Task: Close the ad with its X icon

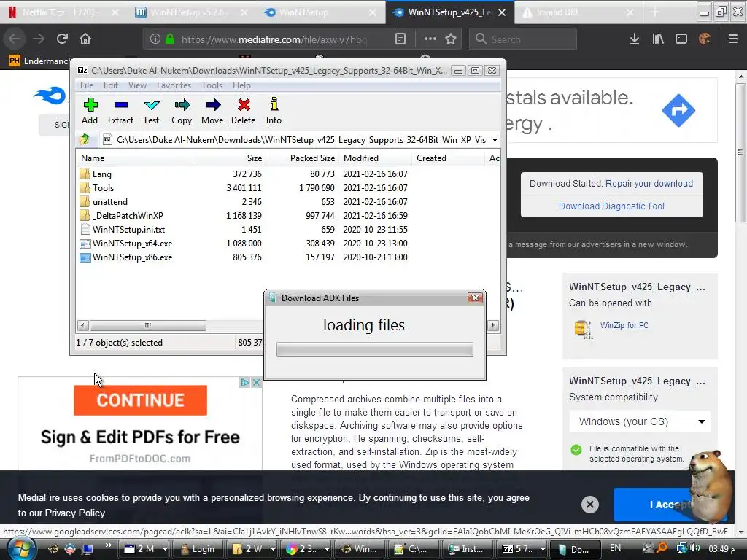Action: tap(256, 382)
